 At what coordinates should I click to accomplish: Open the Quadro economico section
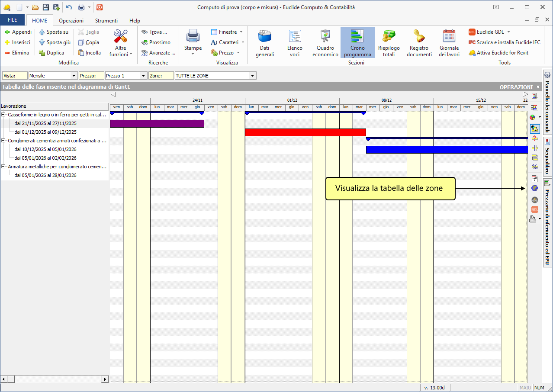click(325, 43)
